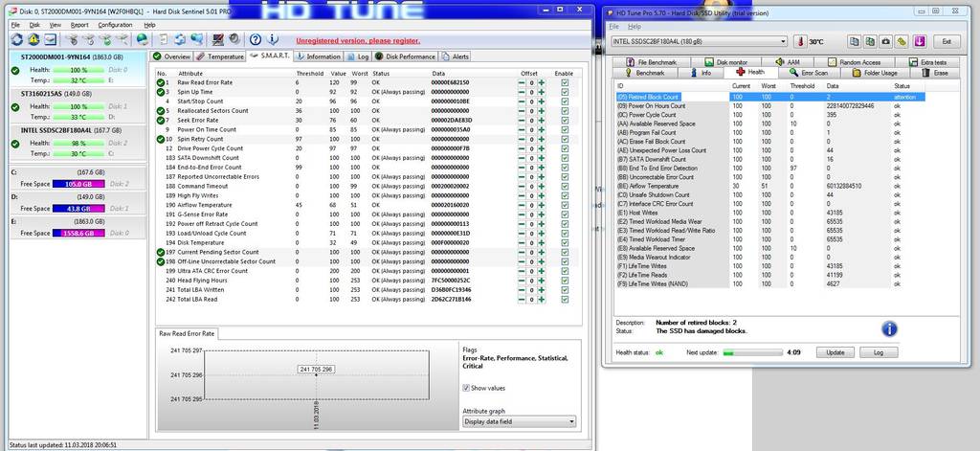
Task: Toggle the Show values checkbox
Action: [x=466, y=388]
